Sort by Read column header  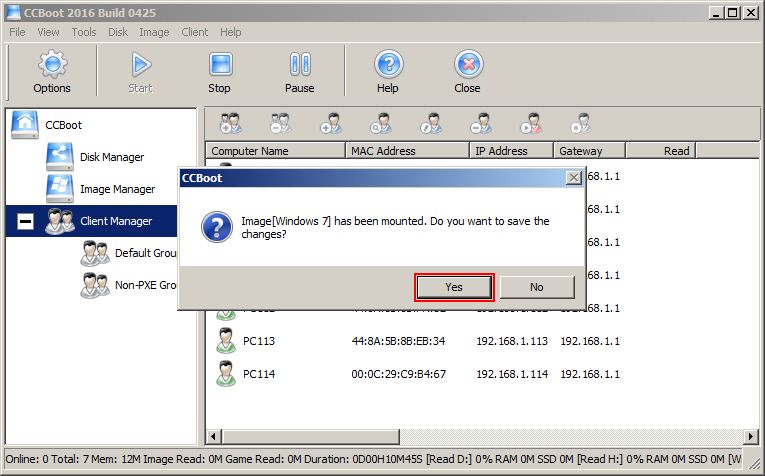click(x=661, y=151)
